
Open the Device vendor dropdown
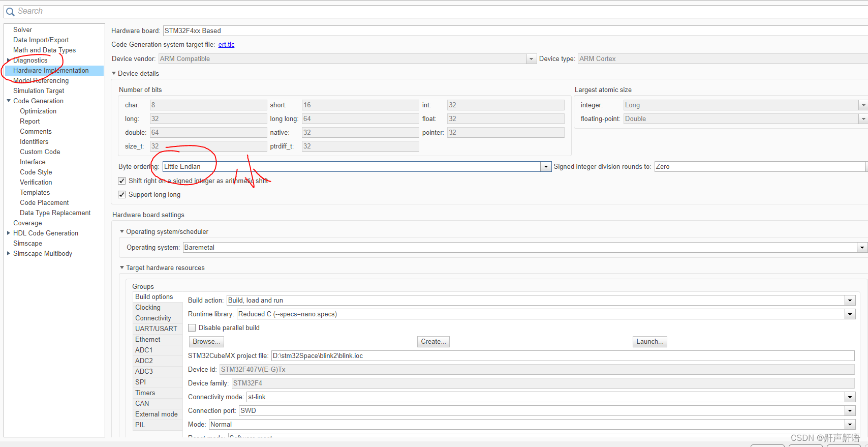click(531, 59)
